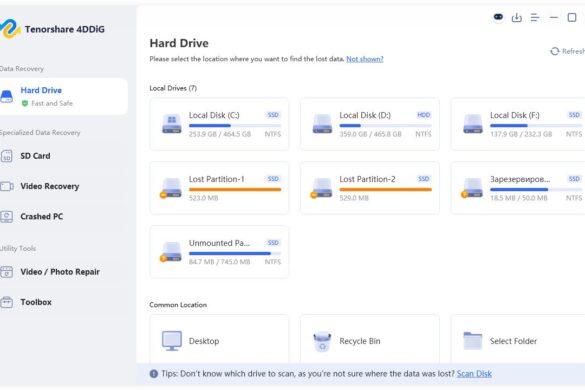Image resolution: width=585 pixels, height=390 pixels.
Task: Click the Lost Partition-2 label
Action: (367, 179)
